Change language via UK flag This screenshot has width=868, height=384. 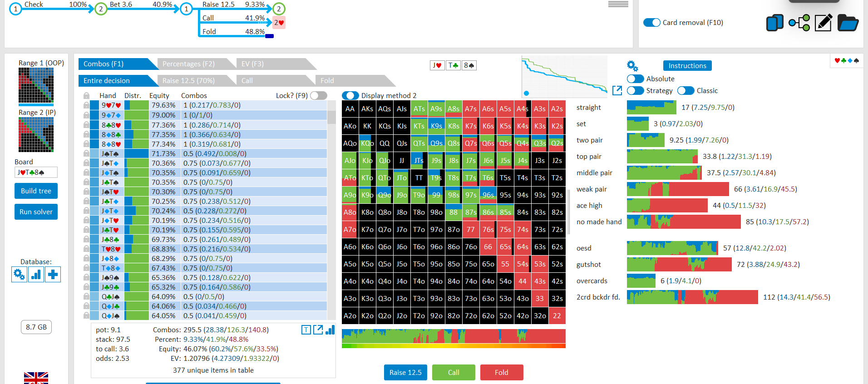point(36,378)
